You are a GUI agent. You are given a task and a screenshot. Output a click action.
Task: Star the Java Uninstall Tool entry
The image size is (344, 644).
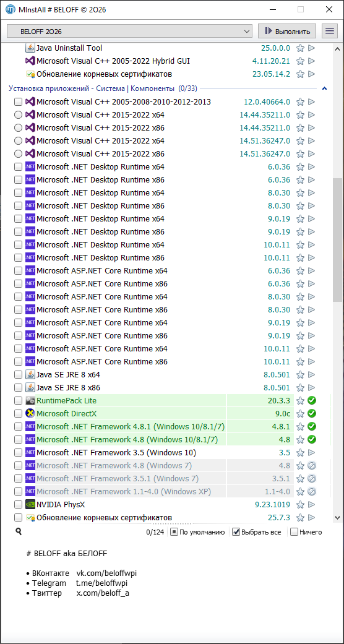[301, 48]
